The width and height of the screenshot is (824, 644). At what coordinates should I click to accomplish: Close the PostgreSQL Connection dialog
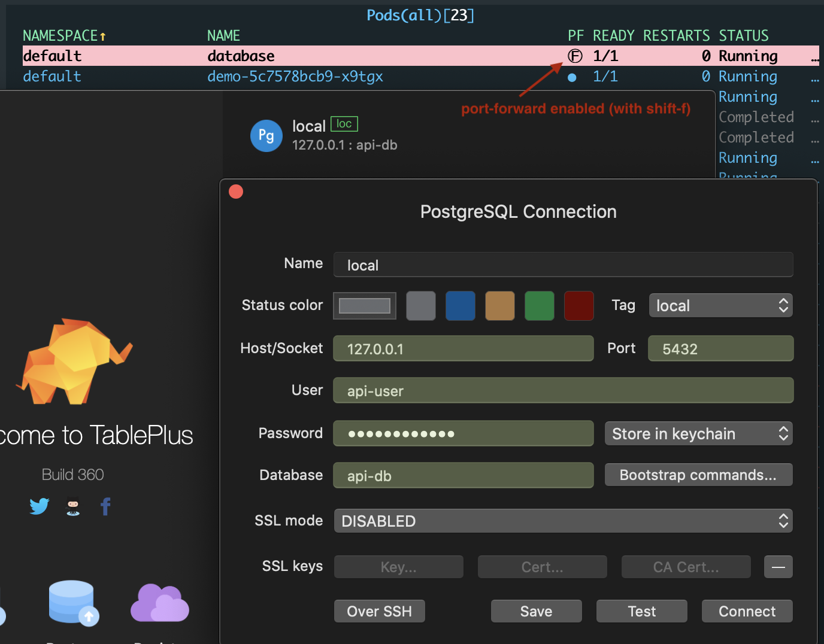tap(236, 192)
